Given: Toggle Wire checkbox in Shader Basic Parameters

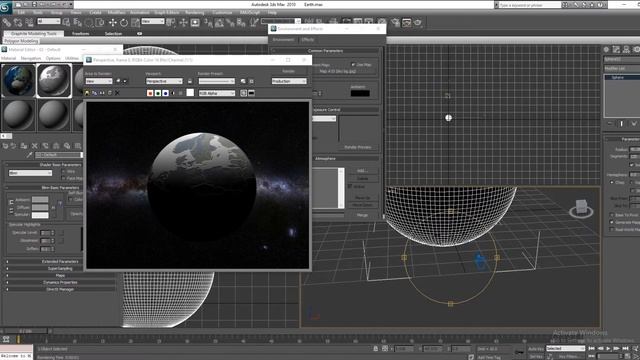Looking at the screenshot, I should (63, 171).
